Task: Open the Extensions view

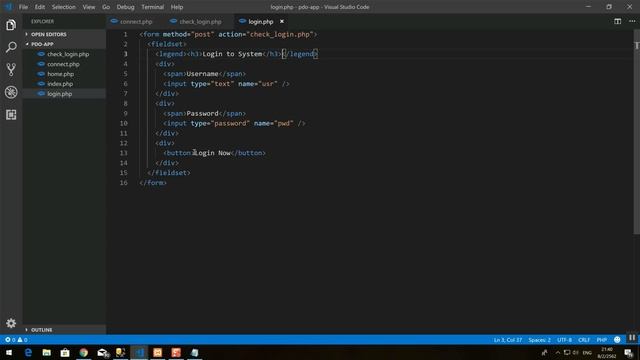Action: [x=11, y=115]
